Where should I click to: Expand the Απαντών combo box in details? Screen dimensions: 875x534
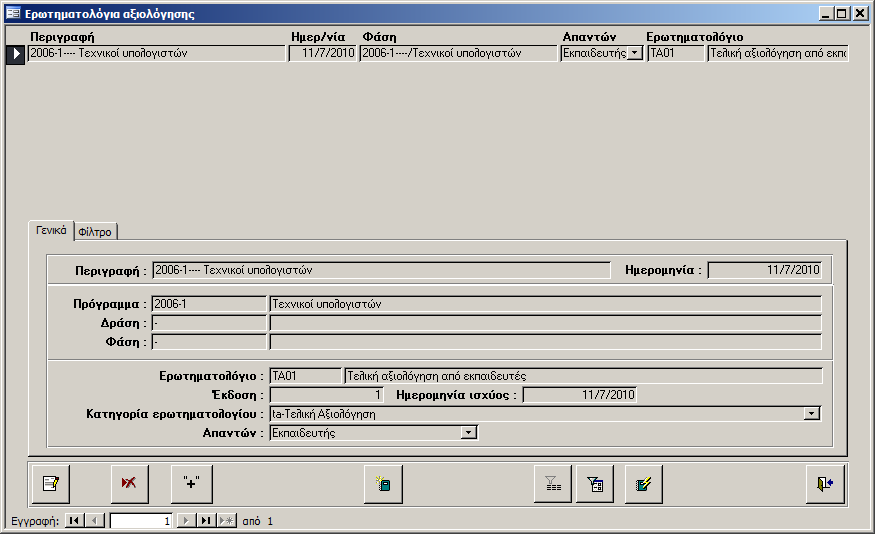(x=468, y=433)
